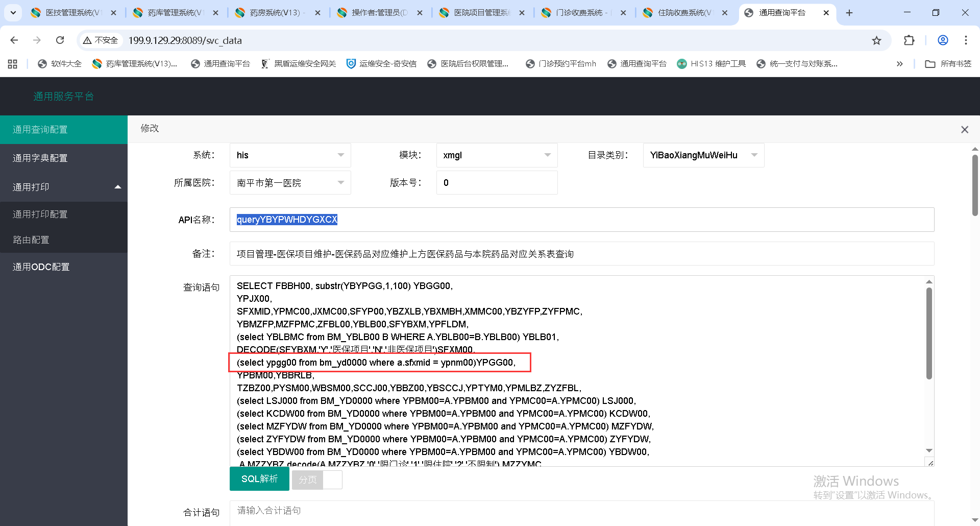Open the HIS13 维护工具 bookmark
Screen dimensions: 980x526
click(711, 64)
